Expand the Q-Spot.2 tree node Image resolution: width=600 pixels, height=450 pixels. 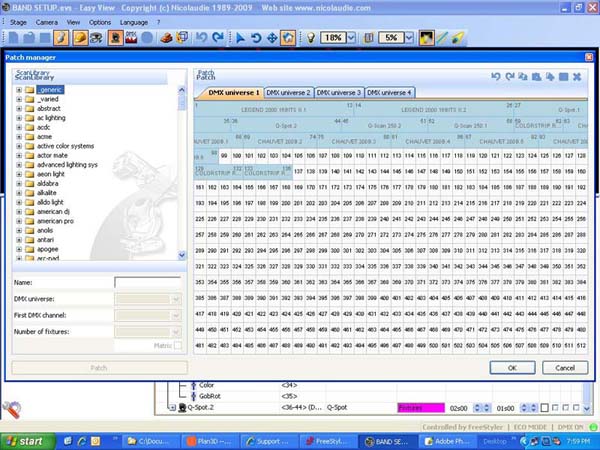tap(173, 408)
